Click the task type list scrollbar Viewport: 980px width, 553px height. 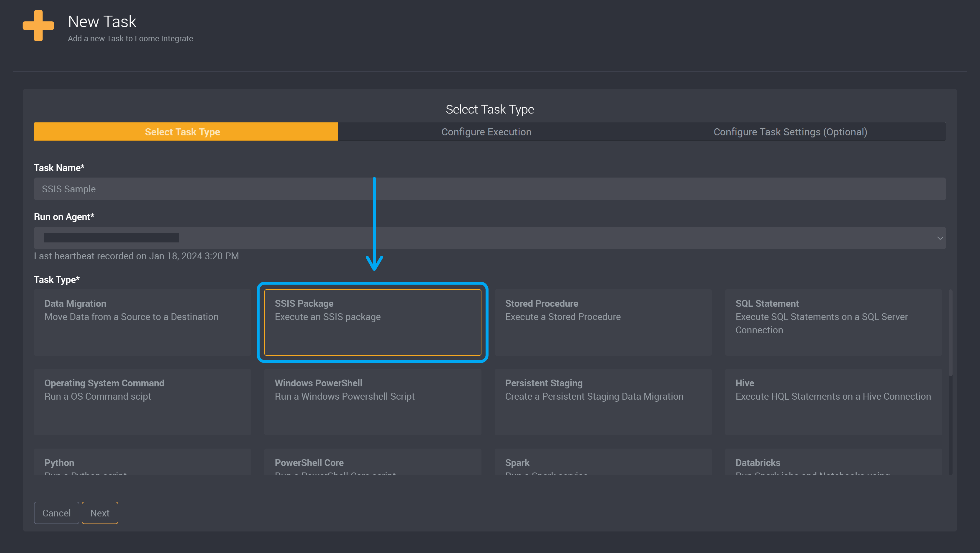click(x=950, y=333)
